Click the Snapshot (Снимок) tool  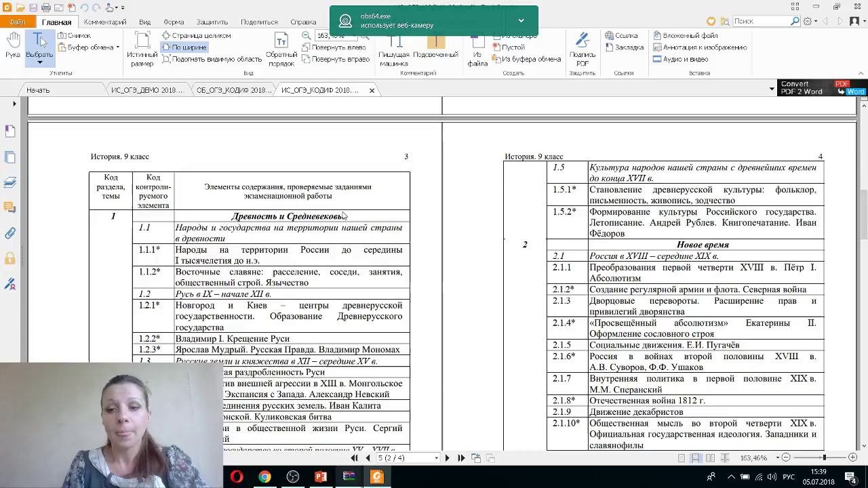pos(74,35)
